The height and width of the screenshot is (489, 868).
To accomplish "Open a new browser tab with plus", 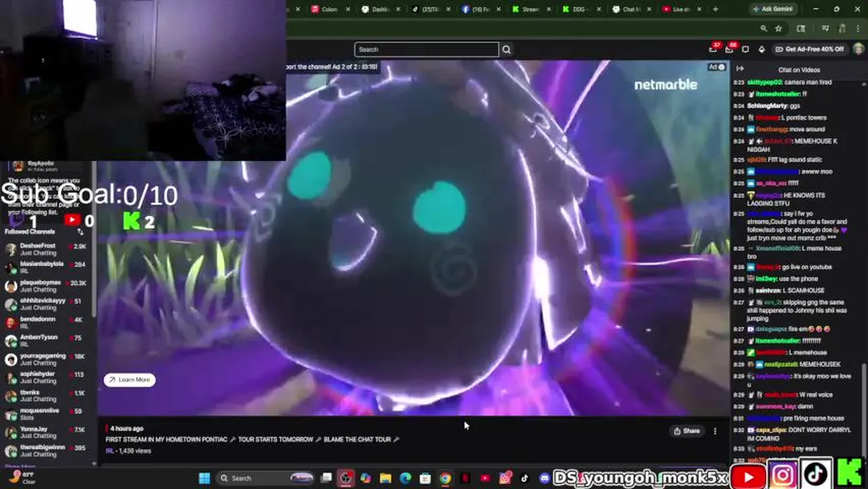I will click(715, 9).
